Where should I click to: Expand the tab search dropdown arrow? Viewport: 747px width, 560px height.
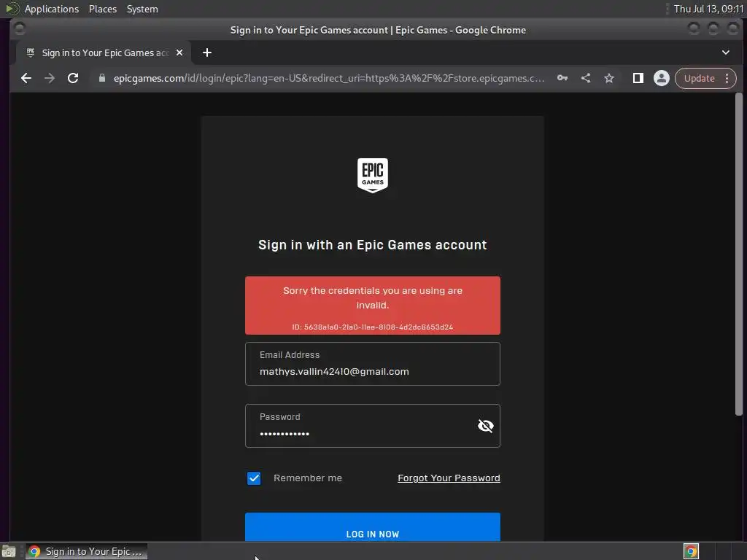(726, 52)
